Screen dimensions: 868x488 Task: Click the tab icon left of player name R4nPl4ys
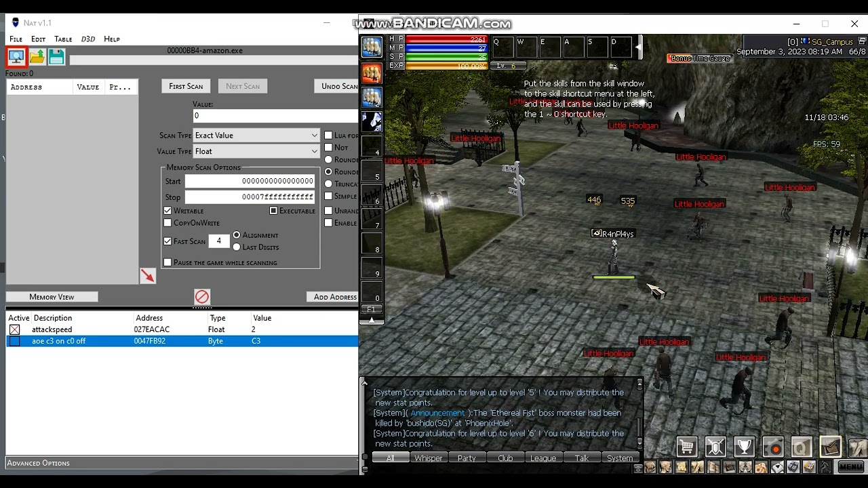click(x=596, y=233)
